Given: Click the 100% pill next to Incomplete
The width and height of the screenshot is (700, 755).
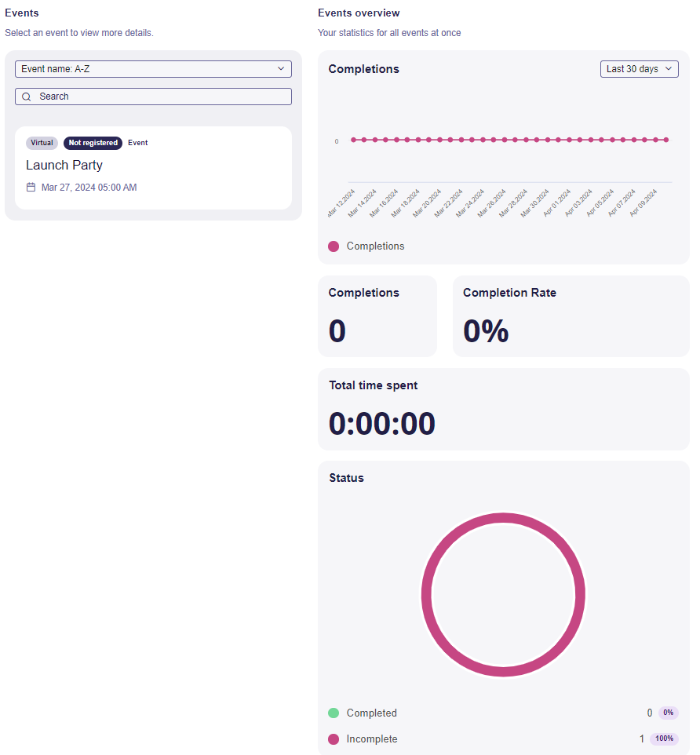Looking at the screenshot, I should coord(664,739).
